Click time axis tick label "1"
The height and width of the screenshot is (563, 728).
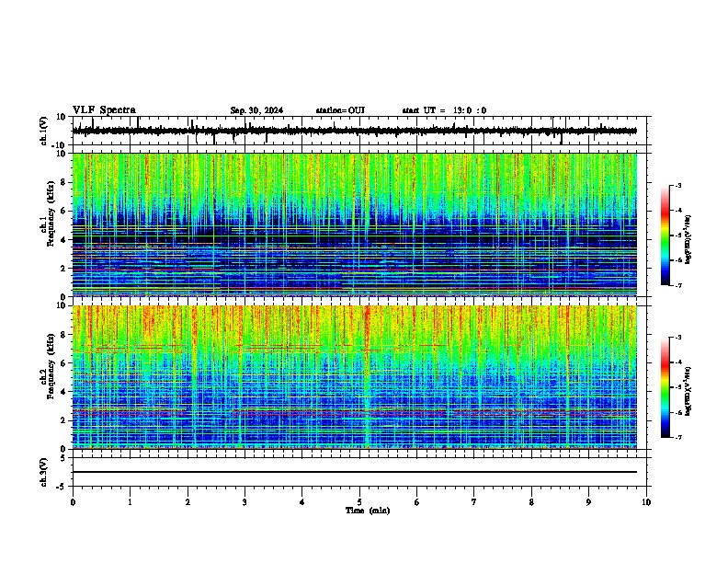[130, 502]
